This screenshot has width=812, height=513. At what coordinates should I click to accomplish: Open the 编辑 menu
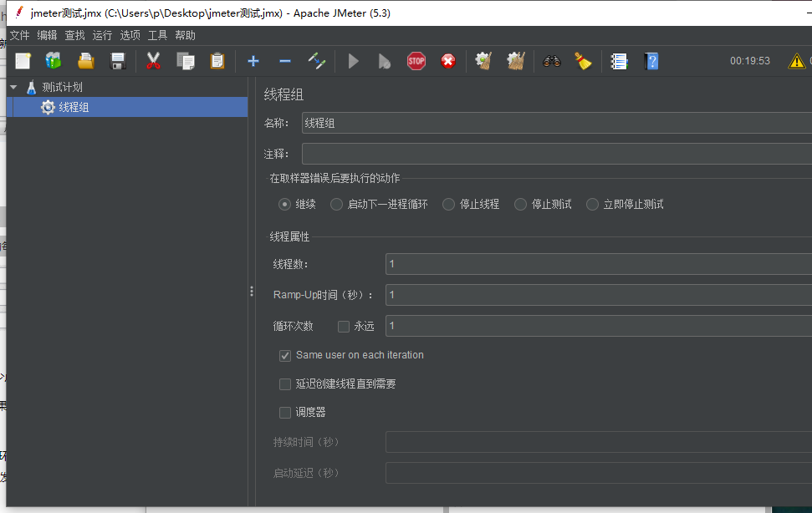click(x=47, y=35)
